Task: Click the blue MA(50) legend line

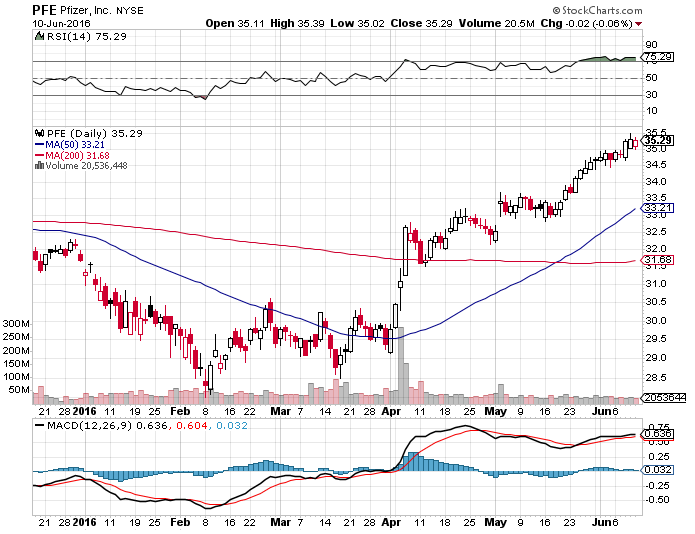Action: (39, 144)
